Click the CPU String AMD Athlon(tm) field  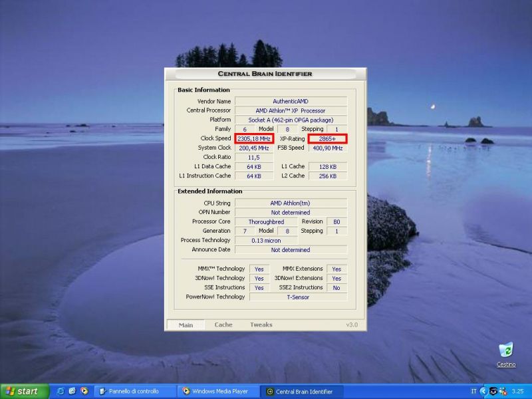coord(291,203)
